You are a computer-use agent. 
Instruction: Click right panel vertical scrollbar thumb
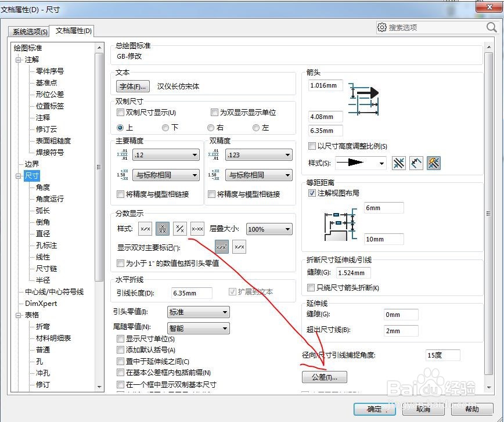click(x=488, y=214)
